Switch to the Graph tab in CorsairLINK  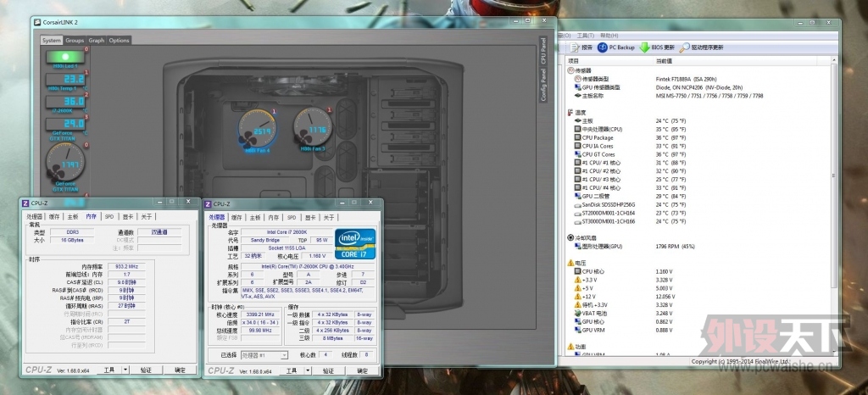(97, 41)
